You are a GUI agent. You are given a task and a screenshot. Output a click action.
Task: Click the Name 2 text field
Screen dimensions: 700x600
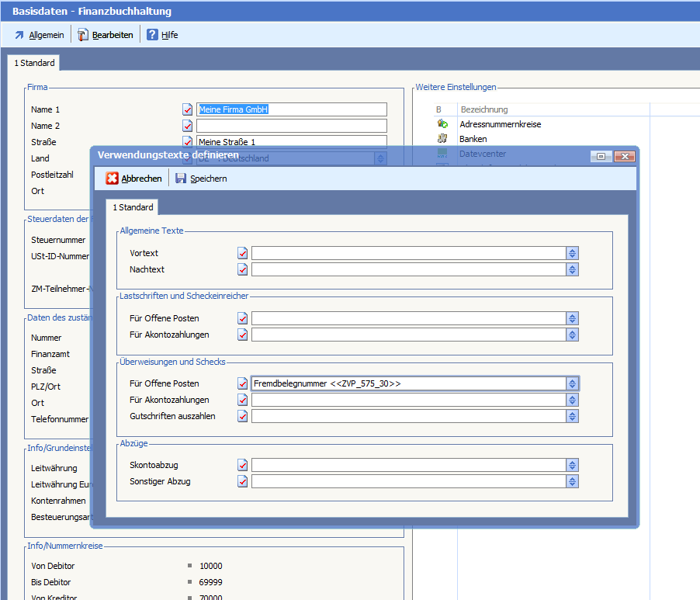pyautogui.click(x=291, y=126)
